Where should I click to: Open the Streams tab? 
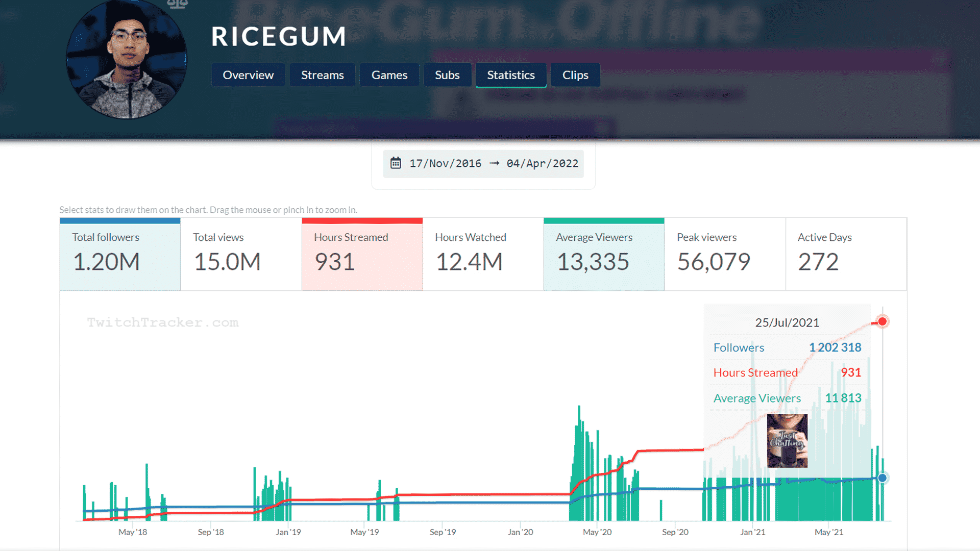coord(322,75)
